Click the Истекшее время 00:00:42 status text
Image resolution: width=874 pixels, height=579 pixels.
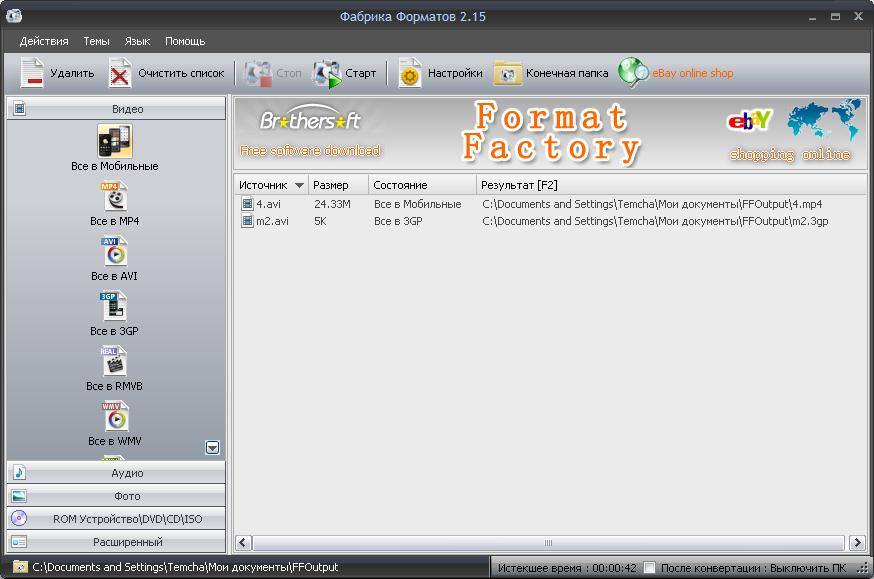[567, 568]
